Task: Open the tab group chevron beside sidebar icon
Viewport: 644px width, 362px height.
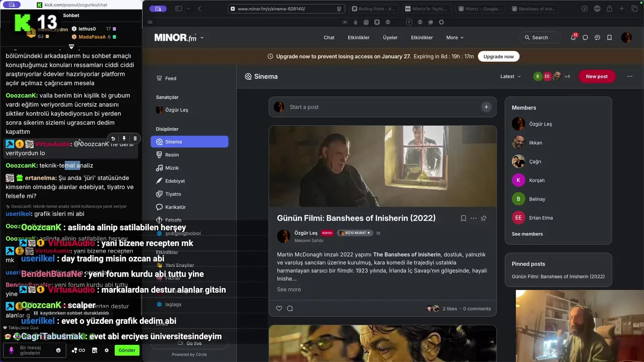Action: tap(189, 9)
